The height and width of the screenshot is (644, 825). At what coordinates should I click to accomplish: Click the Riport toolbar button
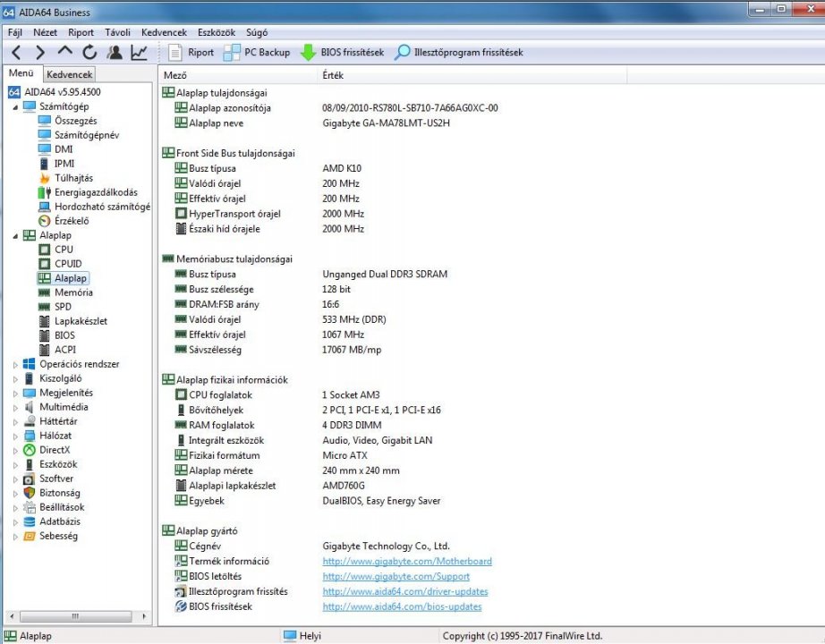click(x=191, y=52)
